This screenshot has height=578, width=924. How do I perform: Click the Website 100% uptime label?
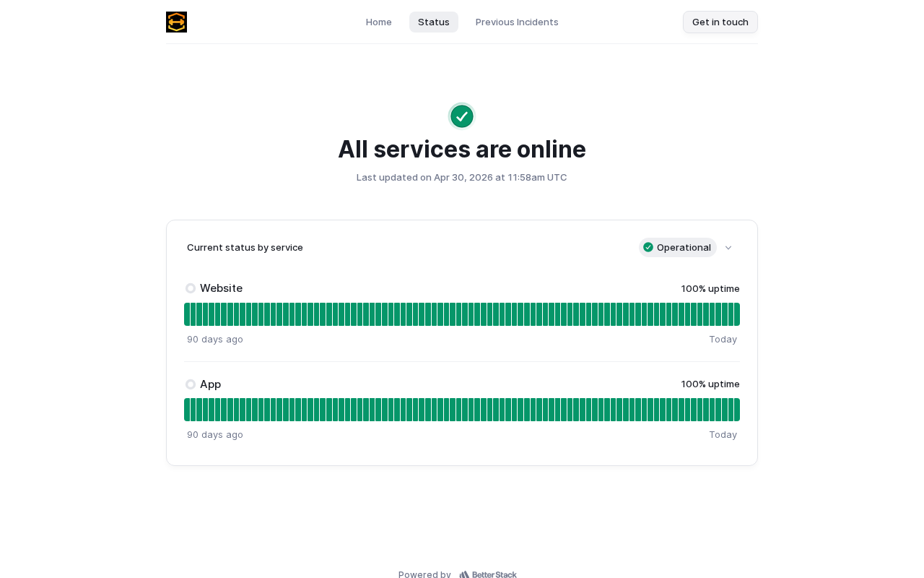(710, 288)
